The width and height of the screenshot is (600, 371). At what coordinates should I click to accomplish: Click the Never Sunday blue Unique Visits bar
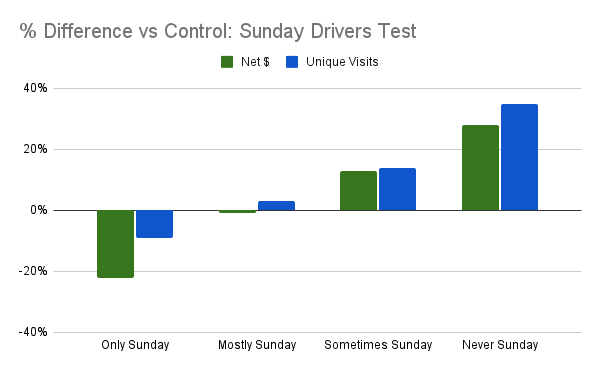[520, 157]
